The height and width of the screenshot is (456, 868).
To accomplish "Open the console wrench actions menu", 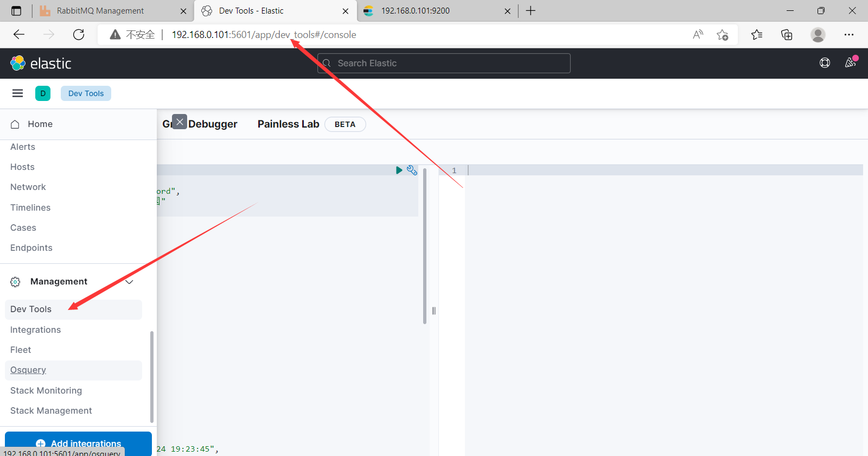I will pyautogui.click(x=412, y=170).
